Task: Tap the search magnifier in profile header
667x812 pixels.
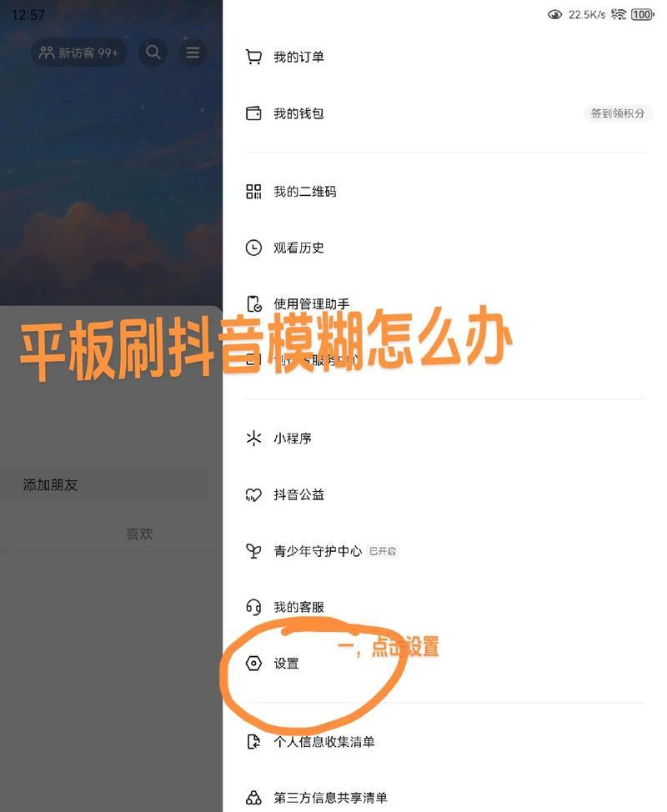Action: click(x=153, y=53)
